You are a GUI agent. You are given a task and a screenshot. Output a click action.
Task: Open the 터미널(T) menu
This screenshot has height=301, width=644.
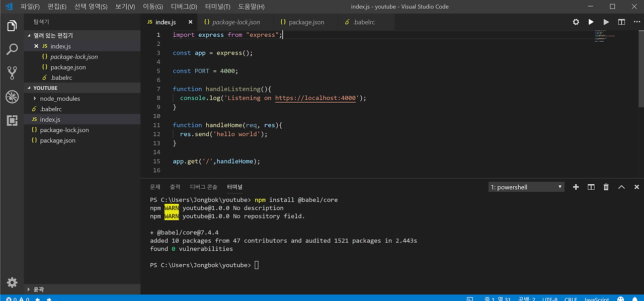point(217,7)
